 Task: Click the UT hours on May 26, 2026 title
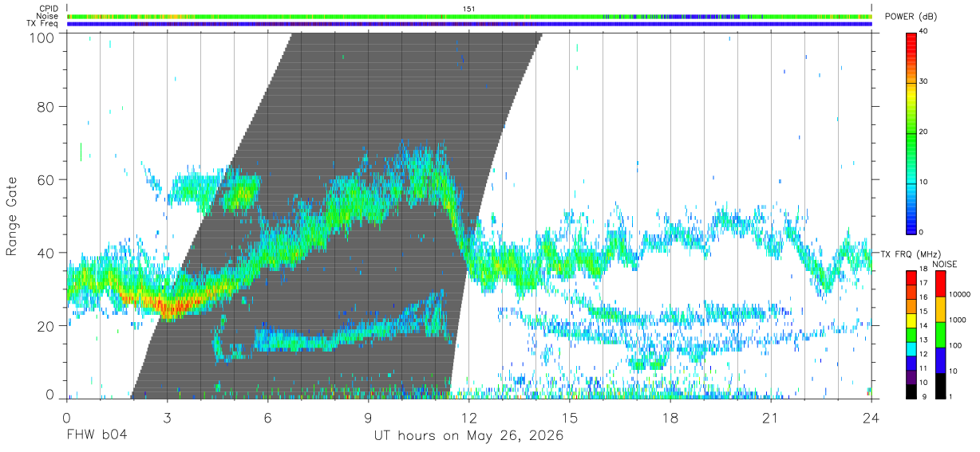tap(468, 435)
